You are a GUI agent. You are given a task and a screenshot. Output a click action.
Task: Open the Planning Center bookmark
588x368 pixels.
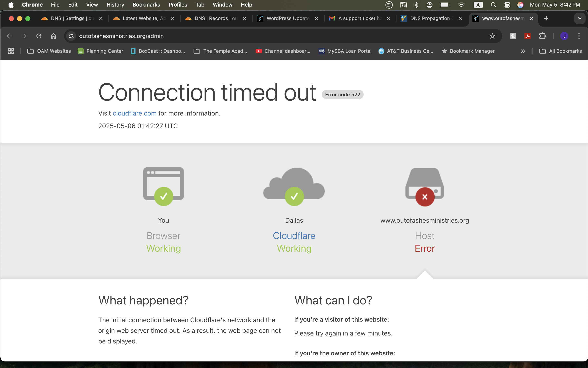coord(100,51)
